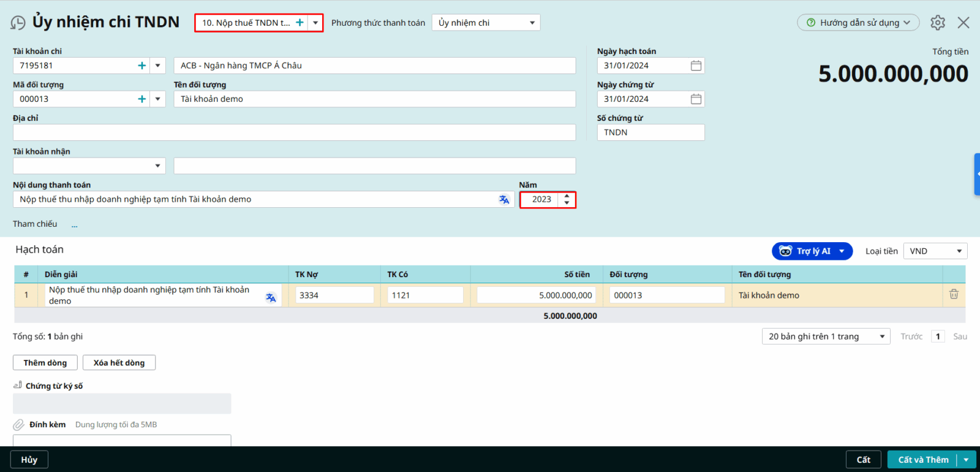Open Trợ lý AI menu
Image resolution: width=980 pixels, height=472 pixels.
(x=812, y=251)
